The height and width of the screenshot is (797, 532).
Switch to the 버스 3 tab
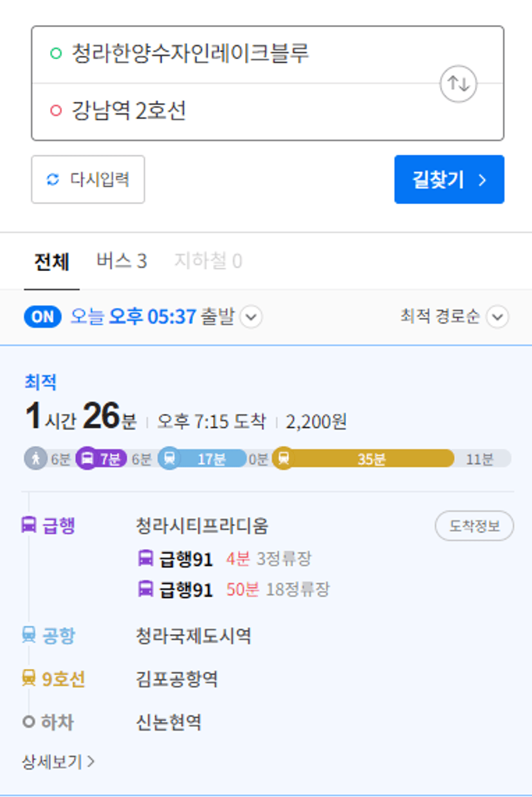pyautogui.click(x=122, y=261)
